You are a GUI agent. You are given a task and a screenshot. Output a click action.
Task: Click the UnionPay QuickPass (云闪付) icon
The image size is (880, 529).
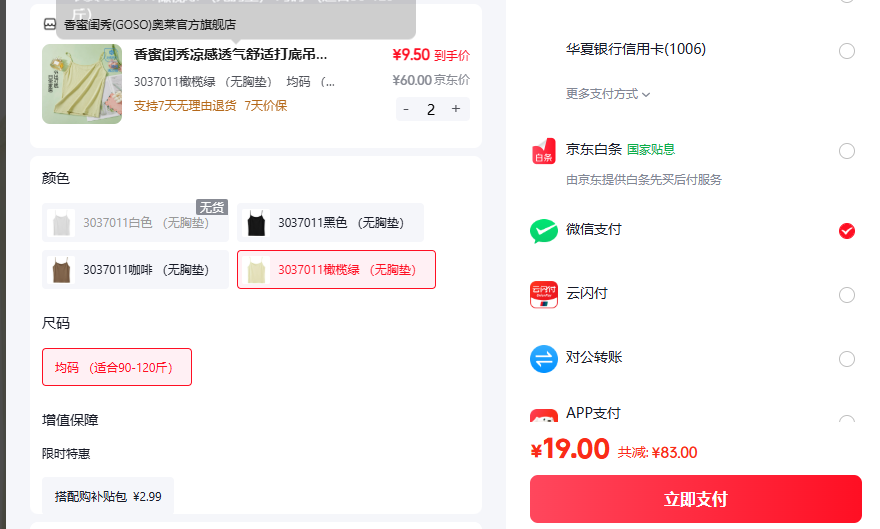[x=544, y=295]
